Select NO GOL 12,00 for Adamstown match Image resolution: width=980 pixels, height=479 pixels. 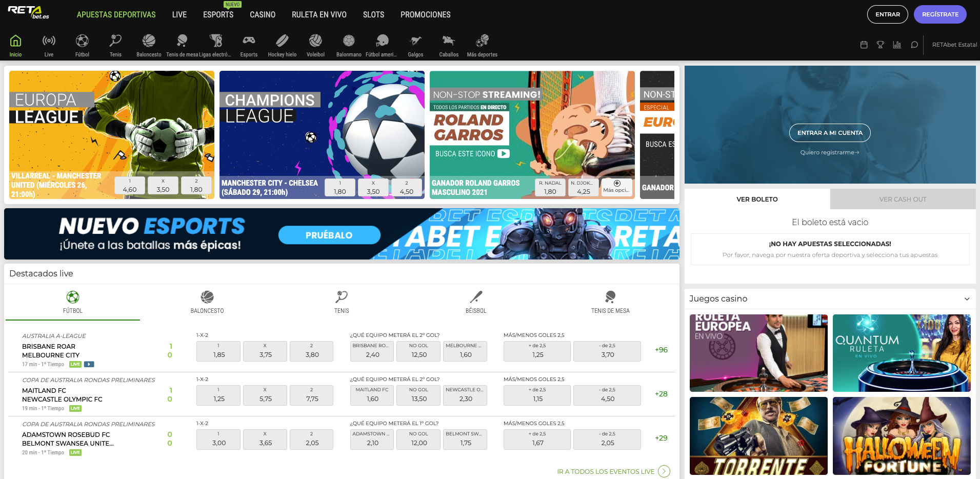tap(419, 439)
